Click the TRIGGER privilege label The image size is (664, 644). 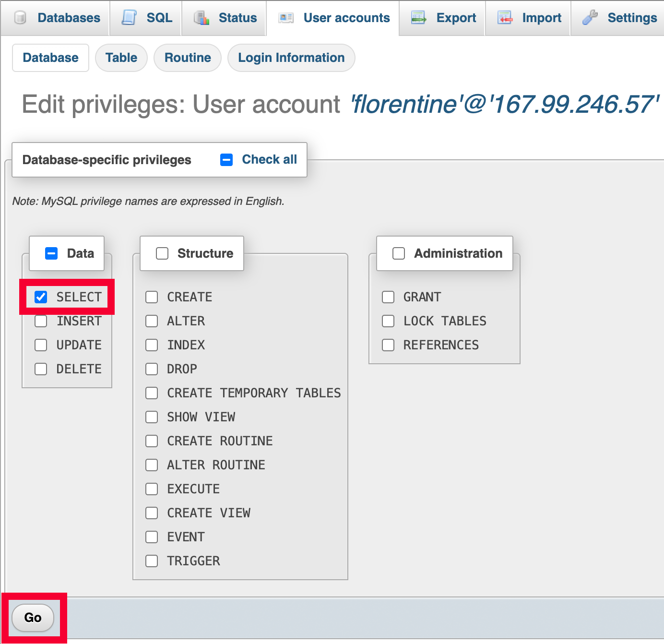pyautogui.click(x=193, y=561)
